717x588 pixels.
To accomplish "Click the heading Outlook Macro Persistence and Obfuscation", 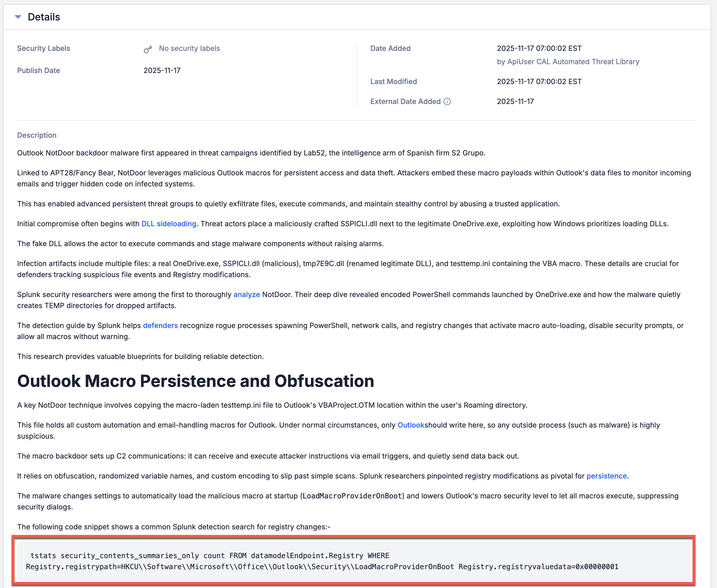I will [195, 381].
